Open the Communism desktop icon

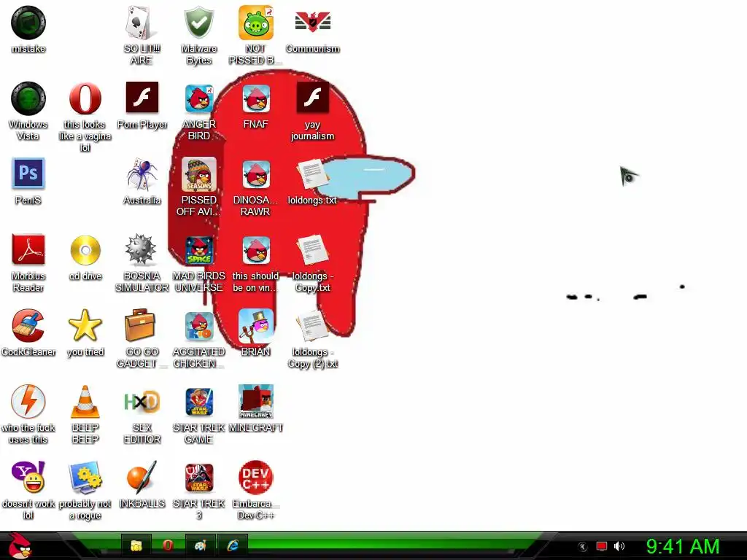(312, 23)
